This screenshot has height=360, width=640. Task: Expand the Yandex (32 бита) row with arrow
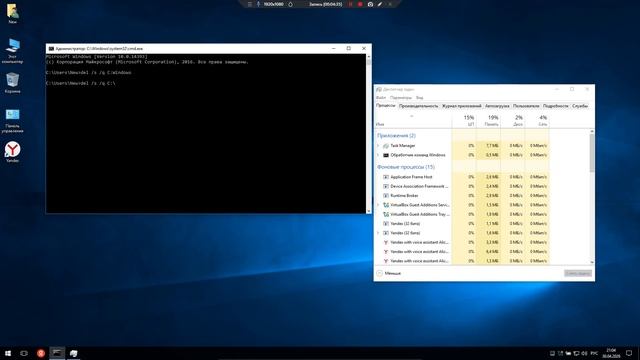point(378,233)
